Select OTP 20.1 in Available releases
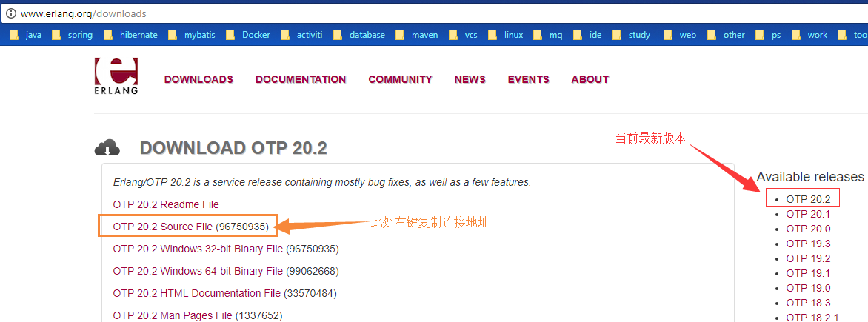 click(x=808, y=214)
